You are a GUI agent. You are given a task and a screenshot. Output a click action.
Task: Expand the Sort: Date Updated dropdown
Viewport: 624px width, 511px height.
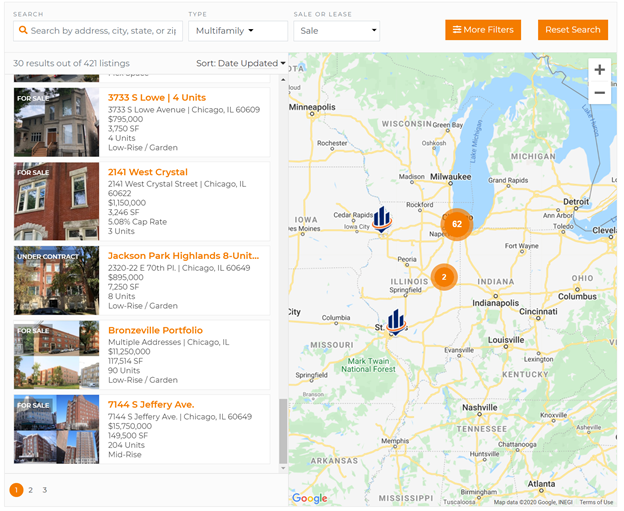tap(240, 63)
